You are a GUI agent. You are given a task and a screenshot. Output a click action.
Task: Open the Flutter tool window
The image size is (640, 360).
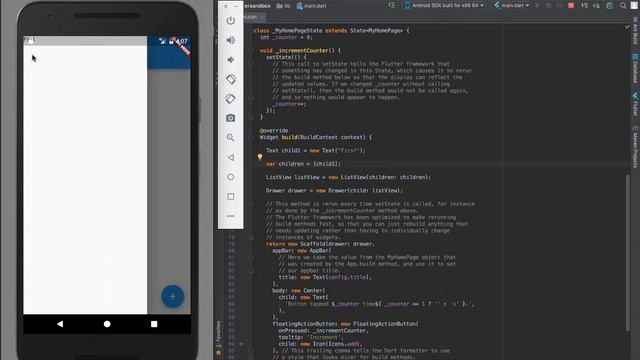tap(635, 104)
